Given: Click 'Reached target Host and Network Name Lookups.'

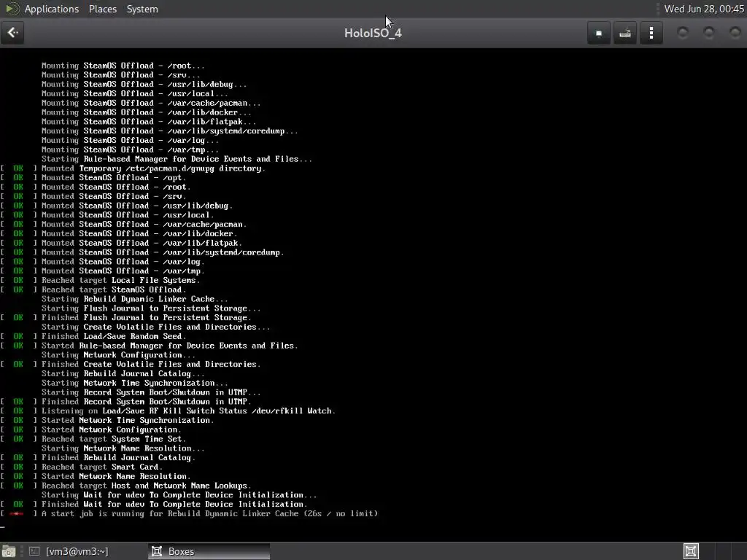Looking at the screenshot, I should coord(146,486).
